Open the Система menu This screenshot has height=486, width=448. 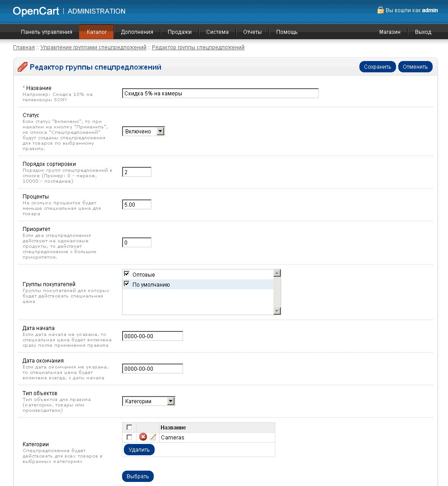(x=217, y=32)
